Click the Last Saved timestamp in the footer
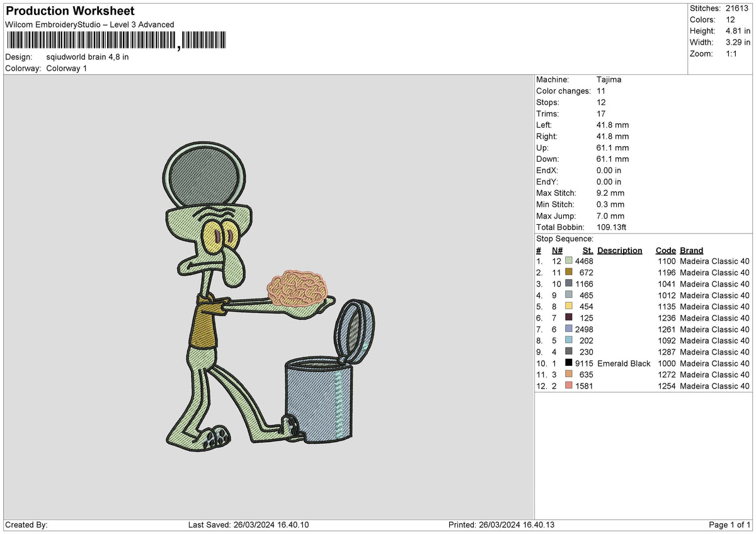The height and width of the screenshot is (534, 756). [251, 525]
